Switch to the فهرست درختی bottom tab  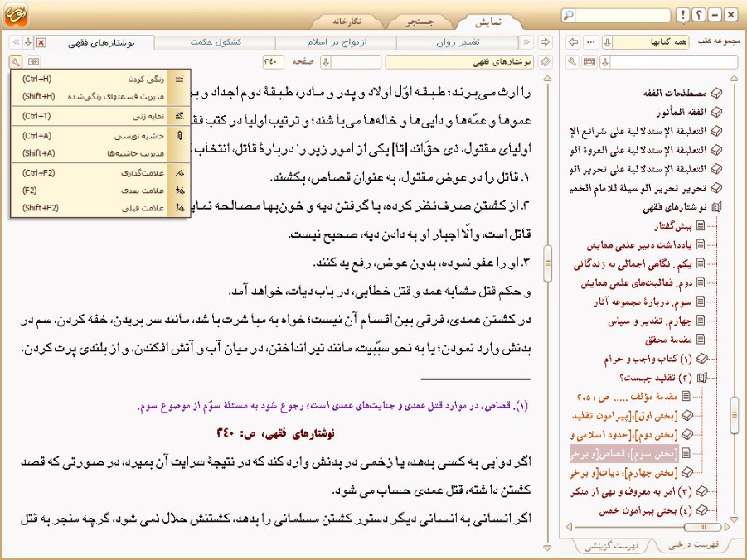pyautogui.click(x=693, y=545)
